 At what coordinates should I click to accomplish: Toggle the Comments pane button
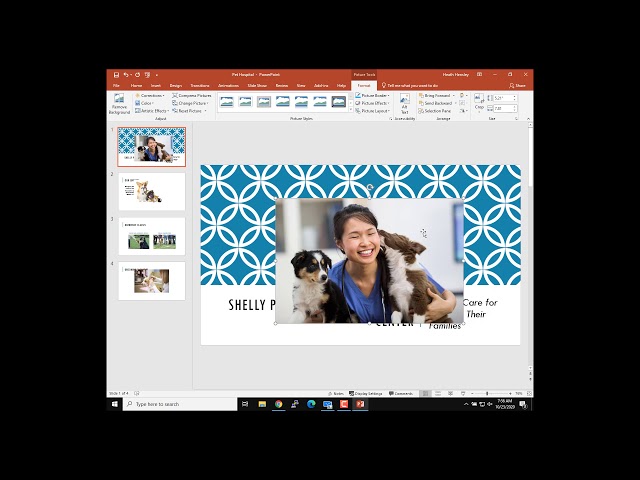(x=401, y=393)
